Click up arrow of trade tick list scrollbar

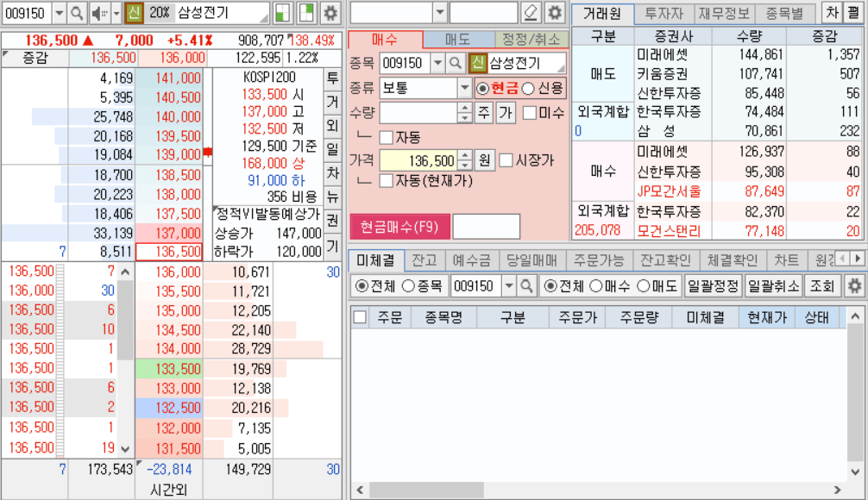126,272
